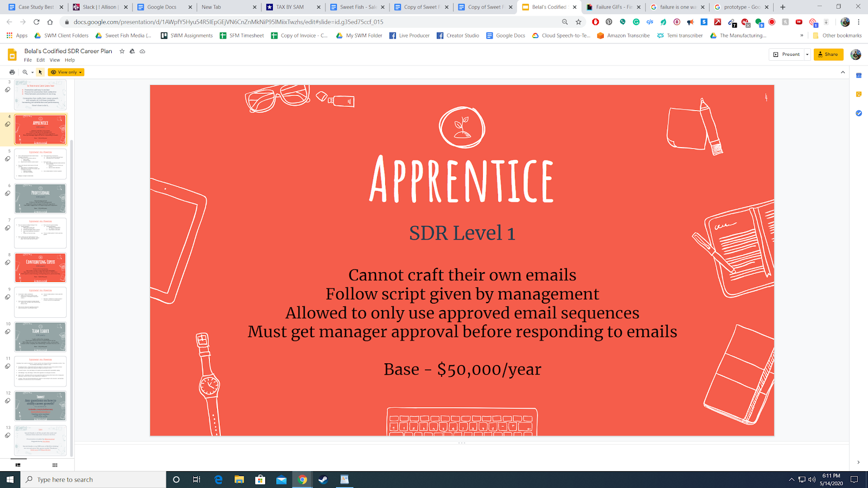This screenshot has width=868, height=488.
Task: Open the View only mode dropdown
Action: (x=66, y=72)
